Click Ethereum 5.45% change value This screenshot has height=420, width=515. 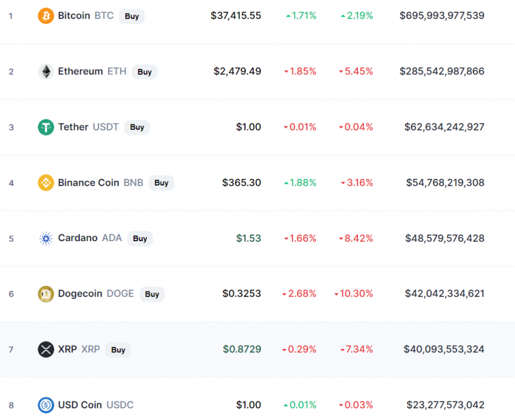(356, 71)
